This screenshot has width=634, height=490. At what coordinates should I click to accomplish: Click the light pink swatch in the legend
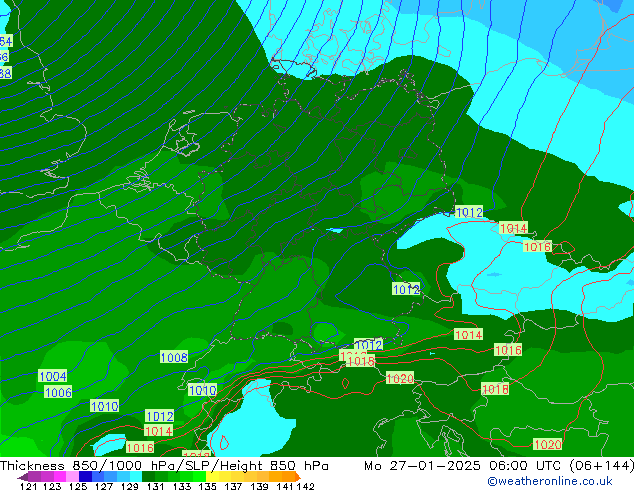pyautogui.click(x=72, y=477)
